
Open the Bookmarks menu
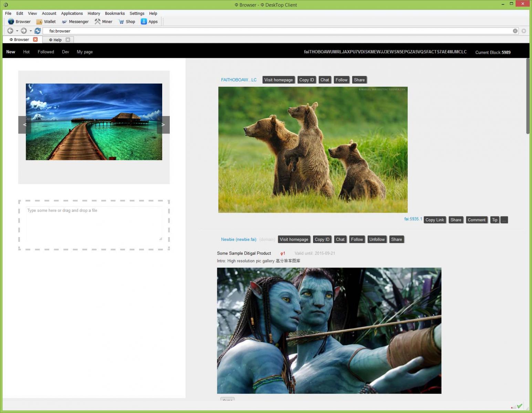pos(115,13)
